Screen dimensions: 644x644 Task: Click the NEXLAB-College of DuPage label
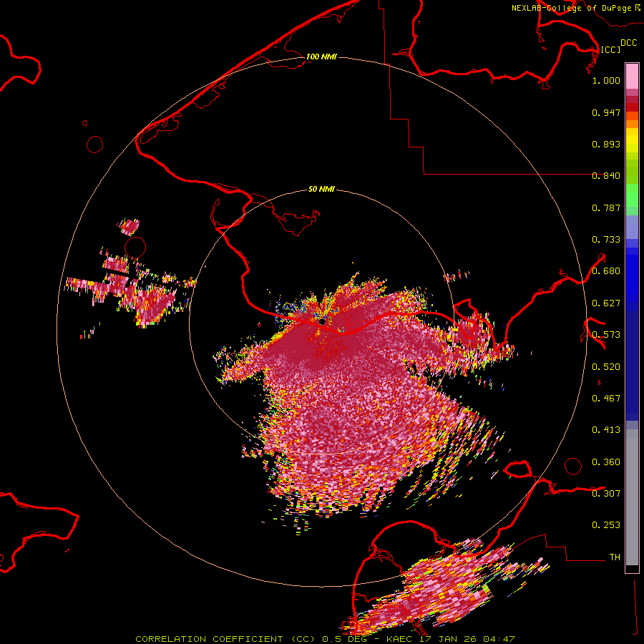(x=571, y=8)
